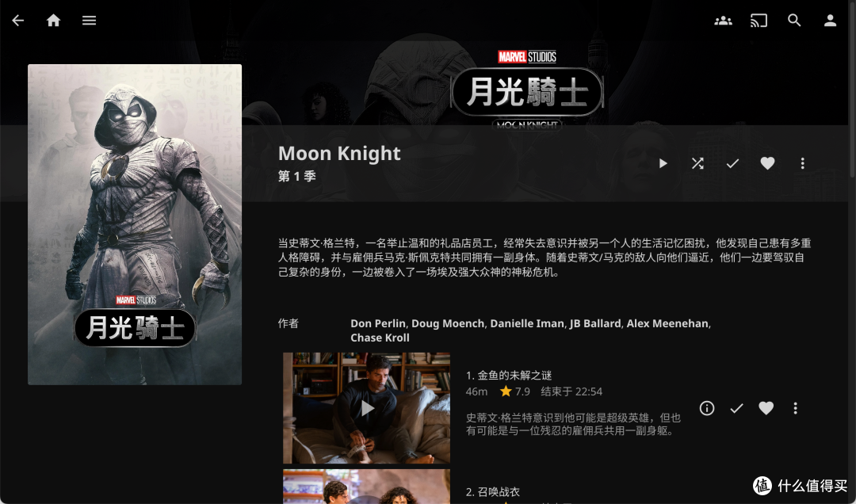The image size is (856, 504).
Task: Open the Chase Kroll writer link
Action: pos(380,338)
